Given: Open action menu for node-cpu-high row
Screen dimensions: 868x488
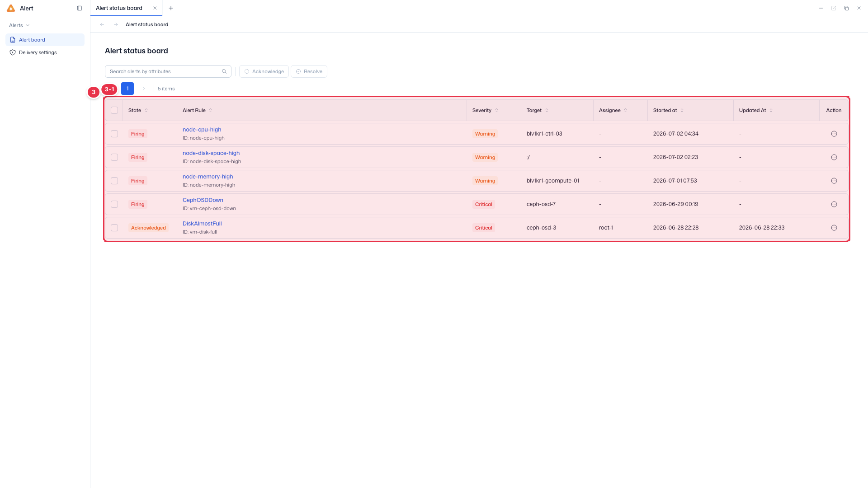Looking at the screenshot, I should tap(834, 134).
